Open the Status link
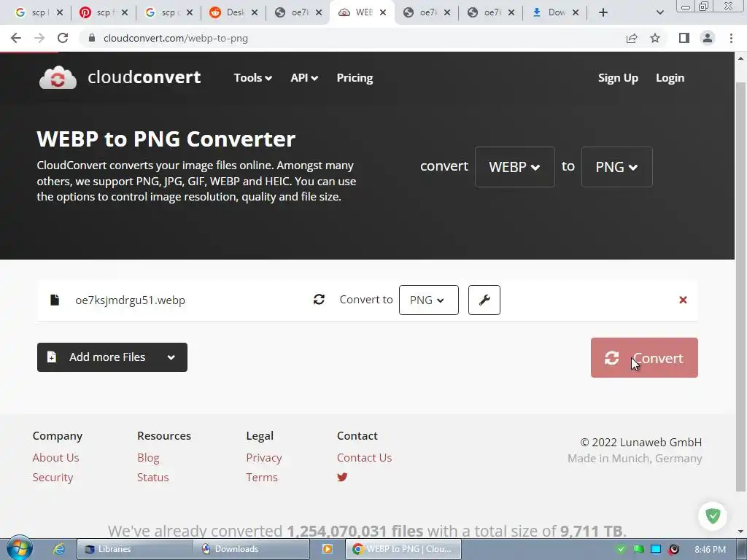This screenshot has width=747, height=560. coord(153,477)
